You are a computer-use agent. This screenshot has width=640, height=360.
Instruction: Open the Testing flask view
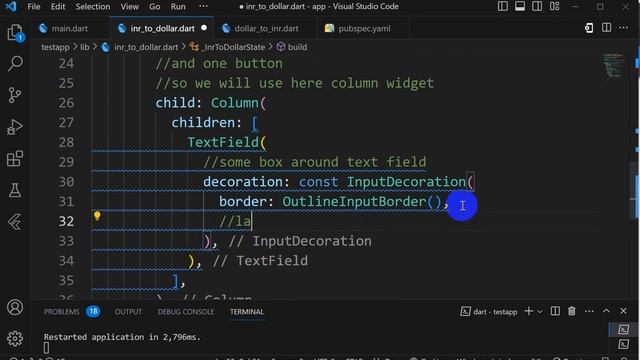(x=15, y=190)
